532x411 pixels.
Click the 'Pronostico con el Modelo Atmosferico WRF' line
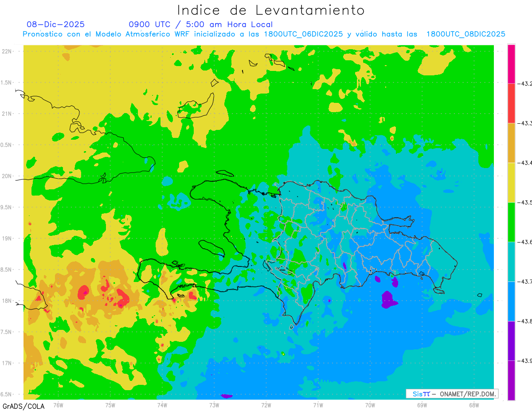pos(264,34)
